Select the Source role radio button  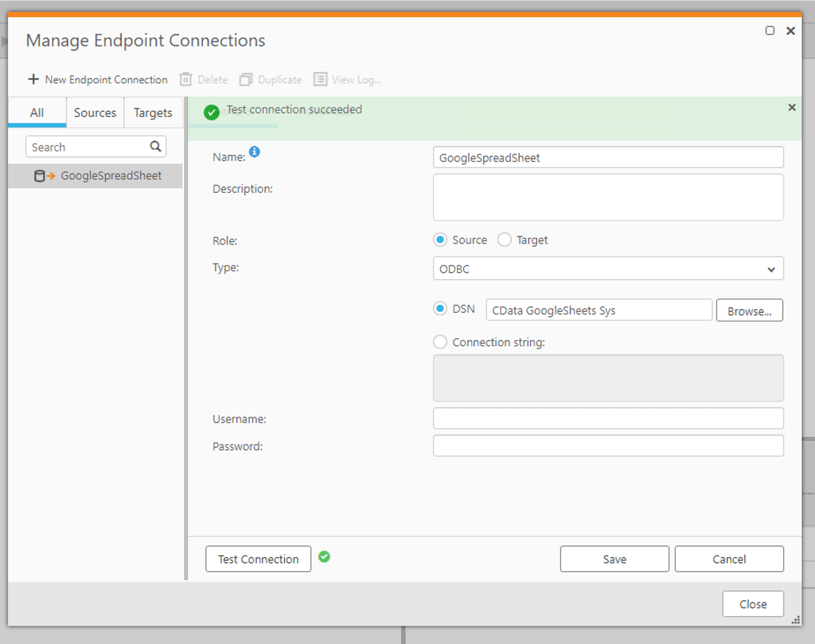(440, 240)
